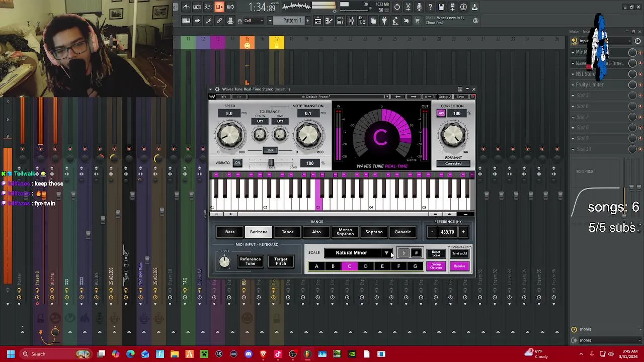
Task: Increase reference Hz with plus button
Action: click(x=463, y=232)
